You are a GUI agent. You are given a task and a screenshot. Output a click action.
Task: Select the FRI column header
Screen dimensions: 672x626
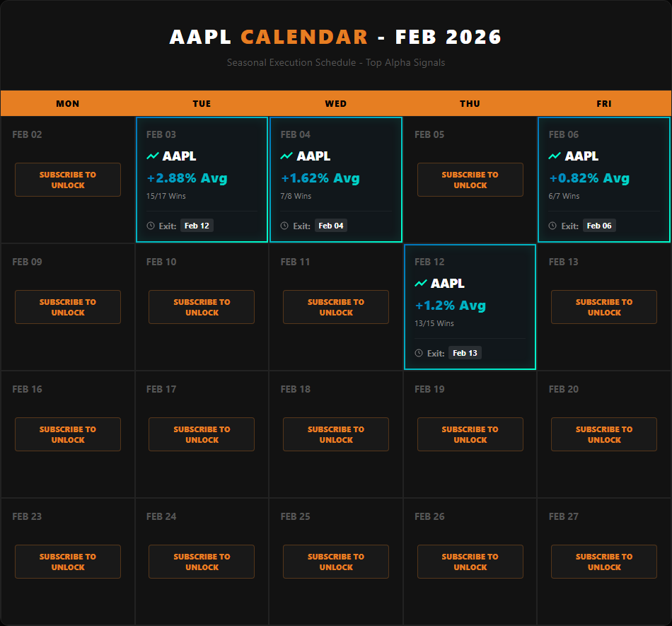603,103
